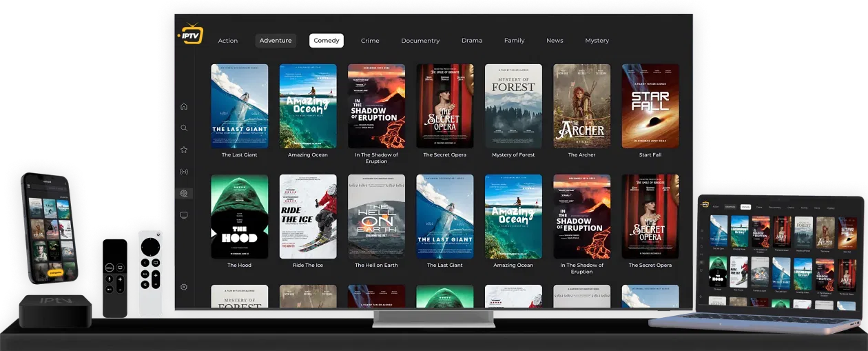The image size is (868, 351).
Task: Click the IPTV logo icon
Action: [190, 34]
